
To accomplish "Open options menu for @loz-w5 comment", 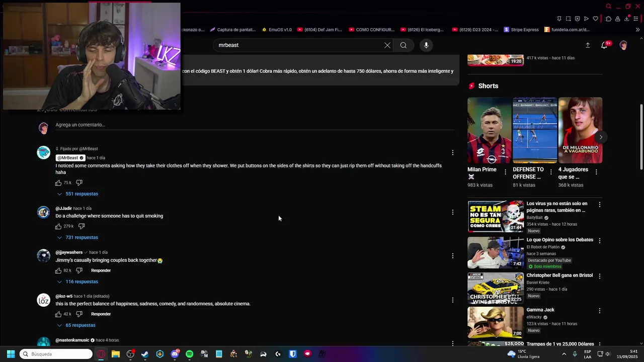I will (x=452, y=300).
